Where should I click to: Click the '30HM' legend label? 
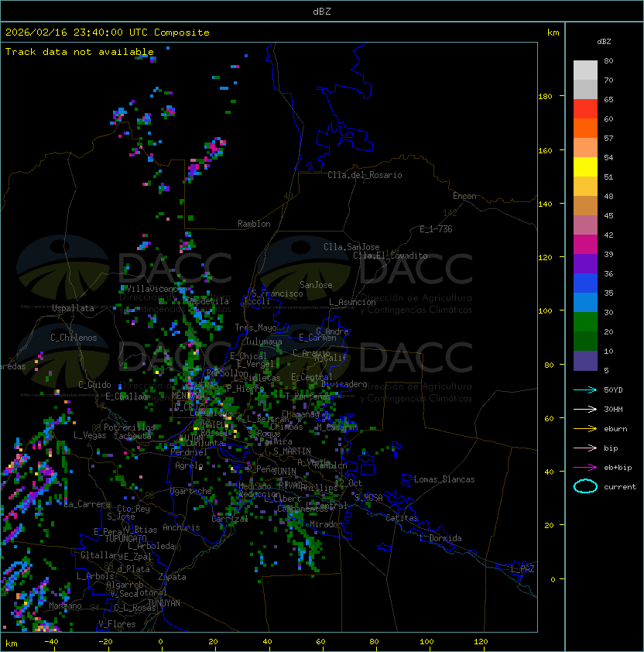pos(613,410)
